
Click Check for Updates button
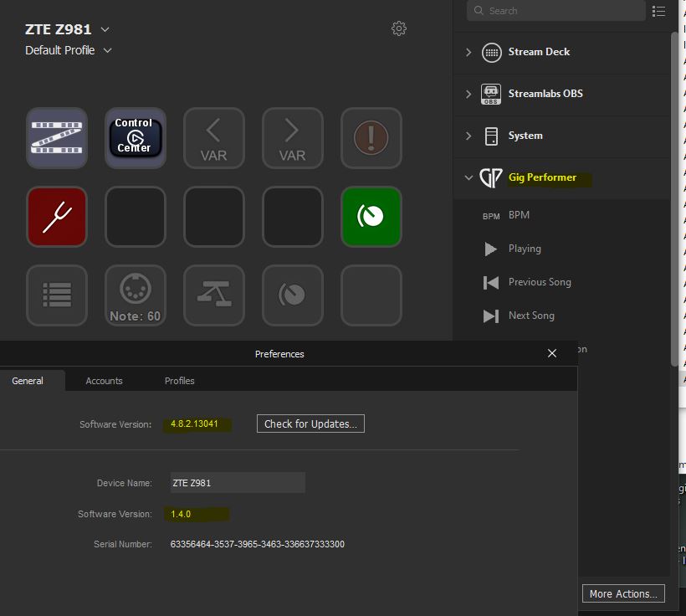pos(310,423)
